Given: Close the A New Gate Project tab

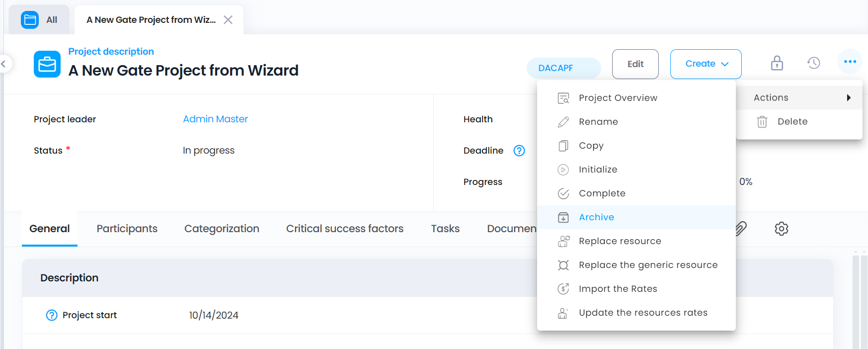Looking at the screenshot, I should [228, 20].
